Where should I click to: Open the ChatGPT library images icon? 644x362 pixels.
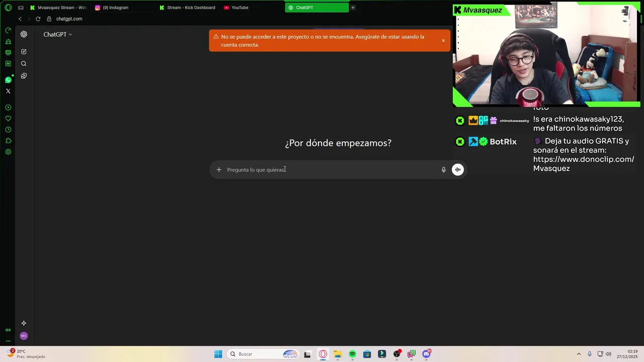(x=24, y=76)
